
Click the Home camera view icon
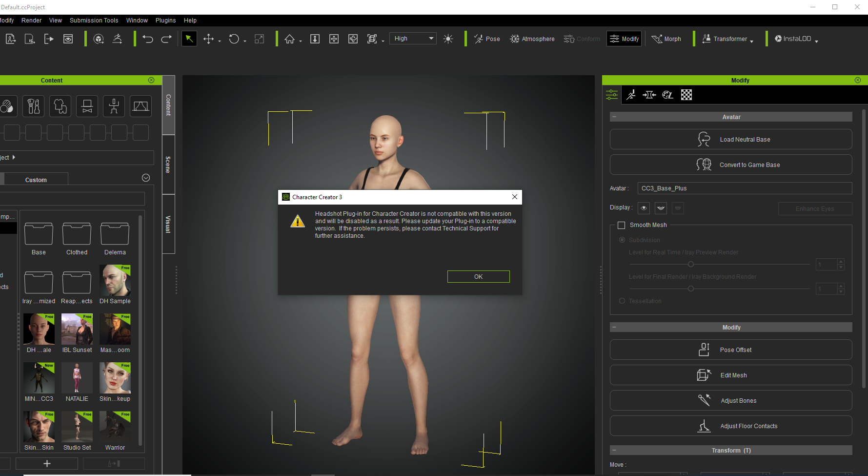[289, 39]
